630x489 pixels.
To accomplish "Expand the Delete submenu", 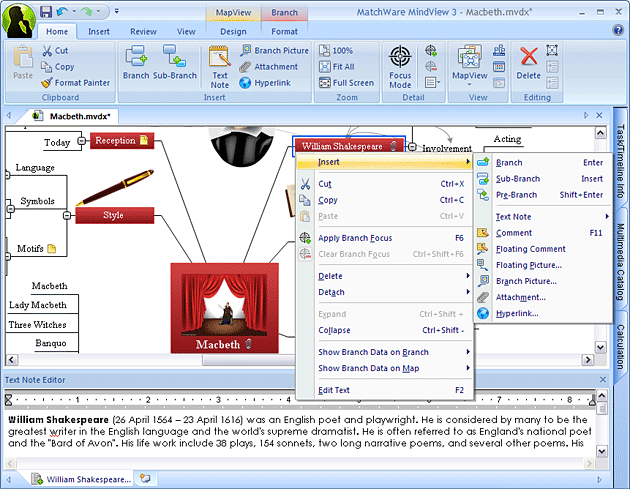I will pos(385,276).
